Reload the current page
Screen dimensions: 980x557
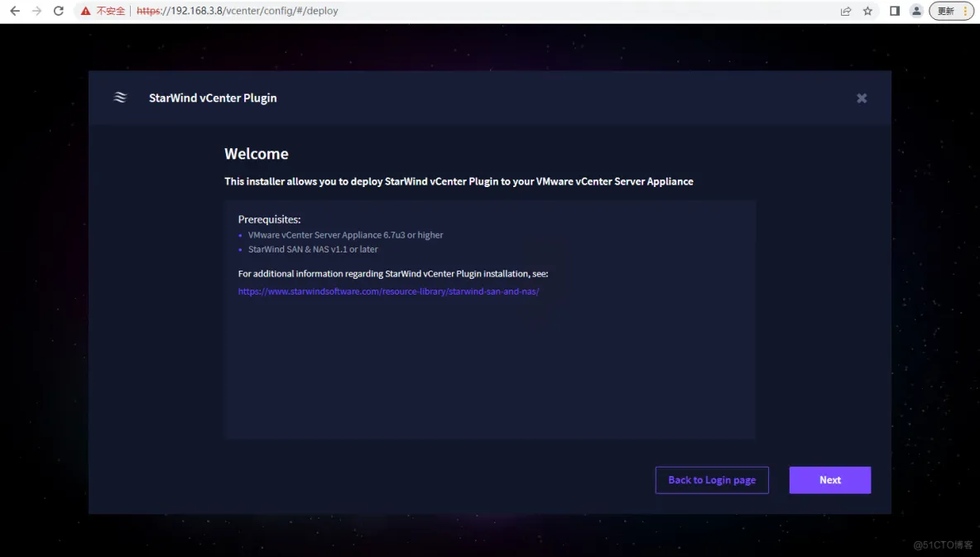(59, 11)
